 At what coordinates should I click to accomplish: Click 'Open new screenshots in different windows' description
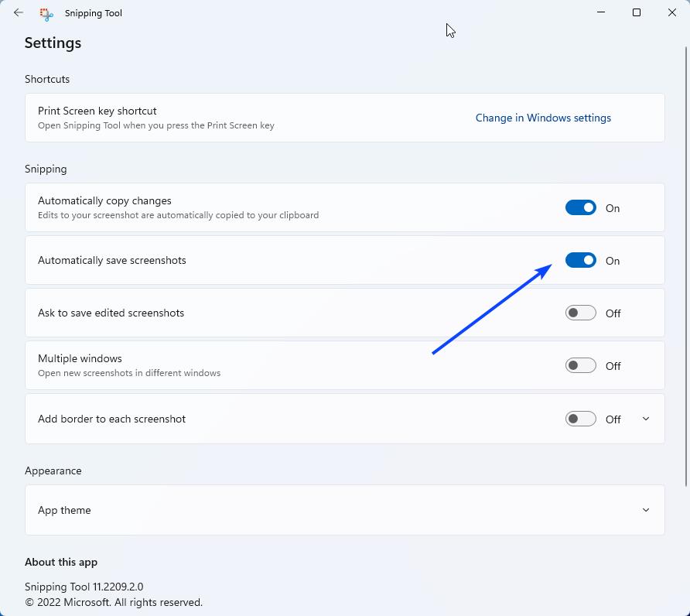[x=129, y=373]
